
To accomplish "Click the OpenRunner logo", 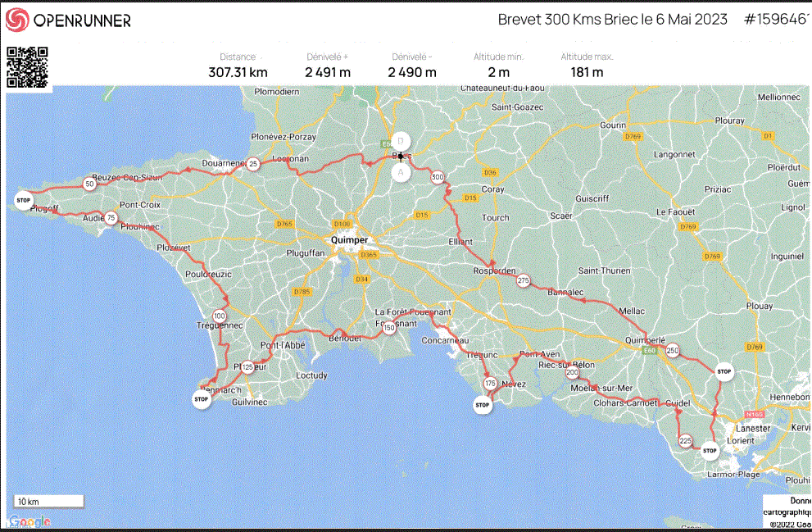I will point(68,20).
